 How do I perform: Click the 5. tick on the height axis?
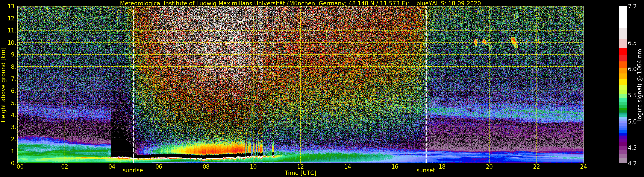(14, 103)
